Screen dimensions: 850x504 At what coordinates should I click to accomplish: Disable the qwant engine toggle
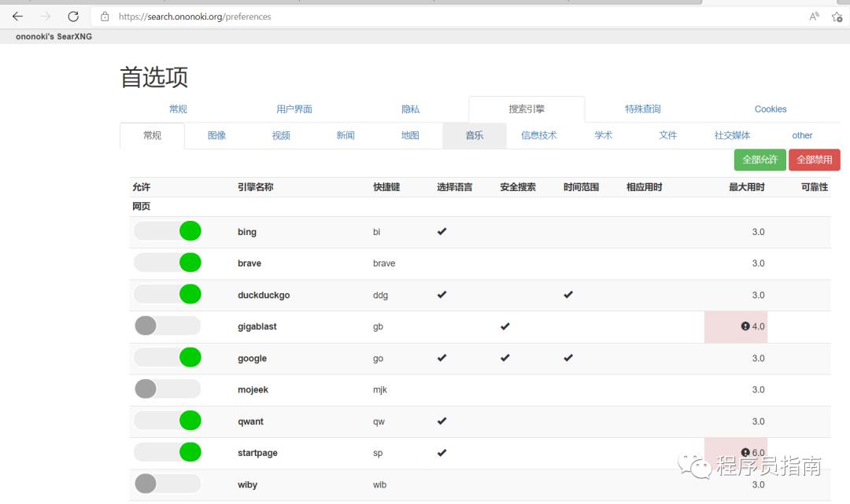168,421
